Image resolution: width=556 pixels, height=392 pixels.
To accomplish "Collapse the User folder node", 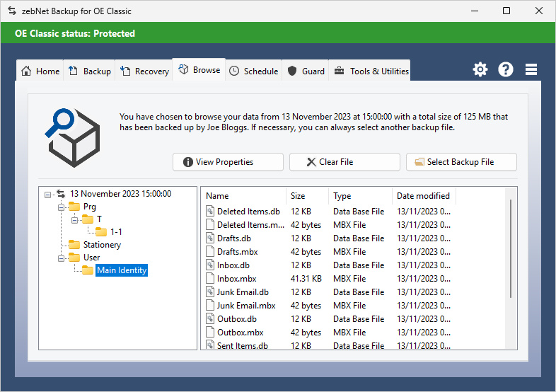I will [x=61, y=258].
